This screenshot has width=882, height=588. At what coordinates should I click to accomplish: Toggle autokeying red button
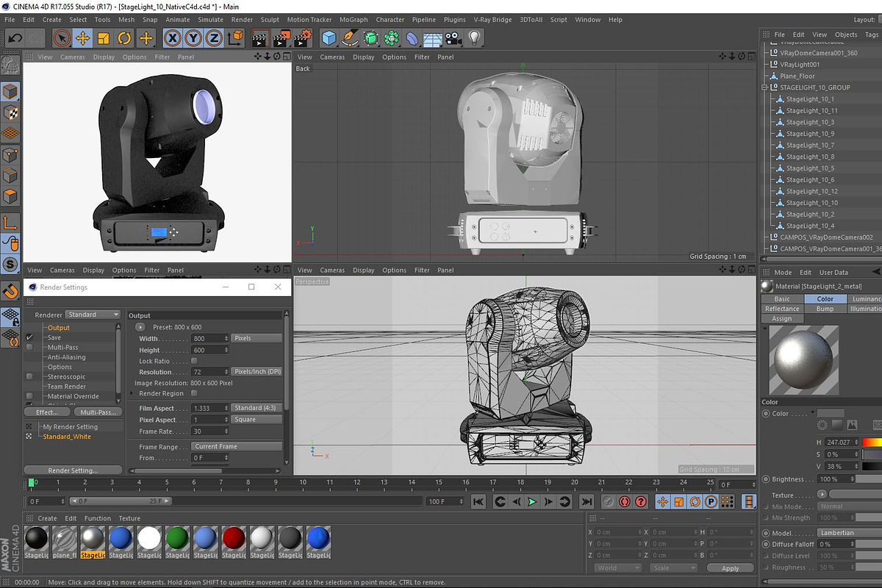click(x=625, y=501)
